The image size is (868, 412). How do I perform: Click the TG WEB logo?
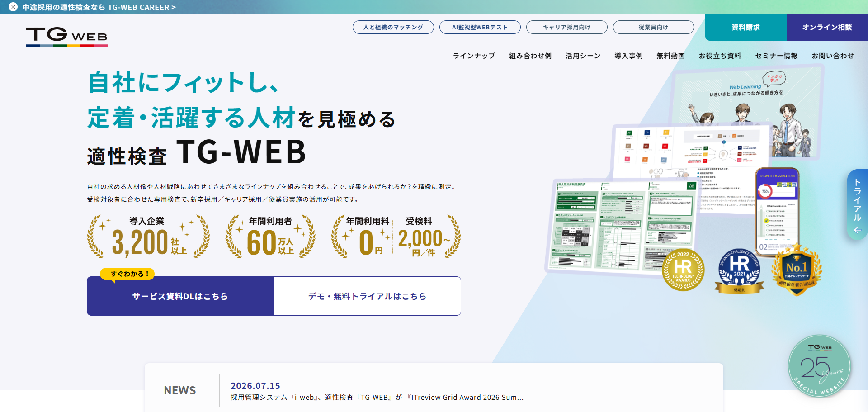67,37
